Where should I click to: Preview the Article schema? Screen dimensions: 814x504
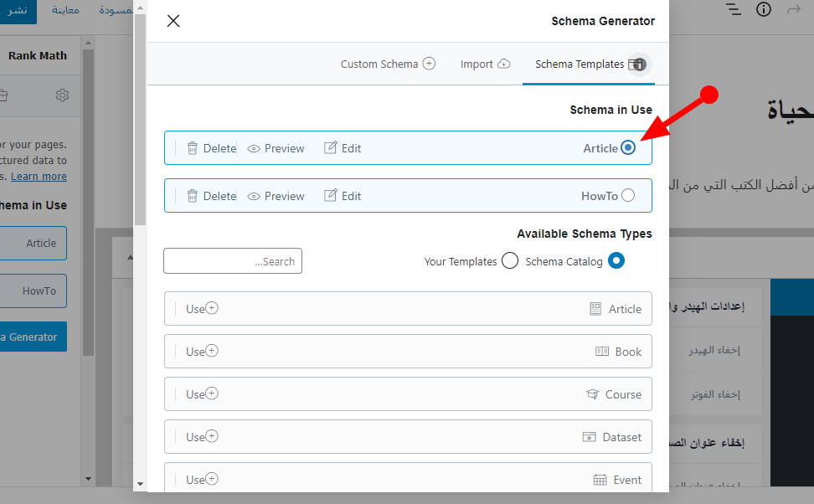(x=276, y=148)
